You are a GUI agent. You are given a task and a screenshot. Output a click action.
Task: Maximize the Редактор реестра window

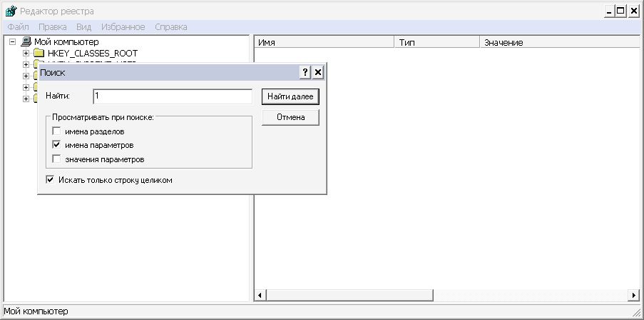pyautogui.click(x=620, y=11)
